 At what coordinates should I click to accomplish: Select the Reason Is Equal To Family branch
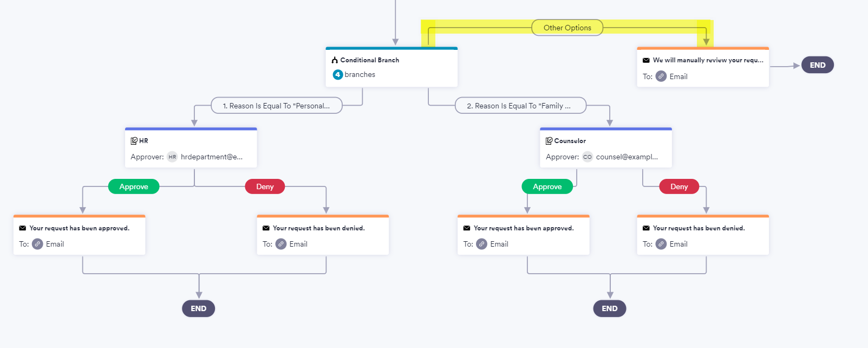pos(520,106)
